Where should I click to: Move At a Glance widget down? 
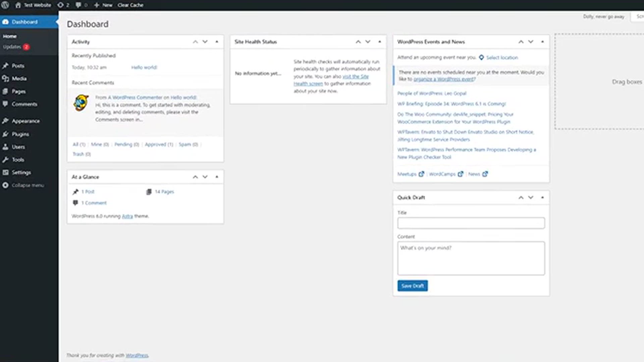(x=205, y=177)
